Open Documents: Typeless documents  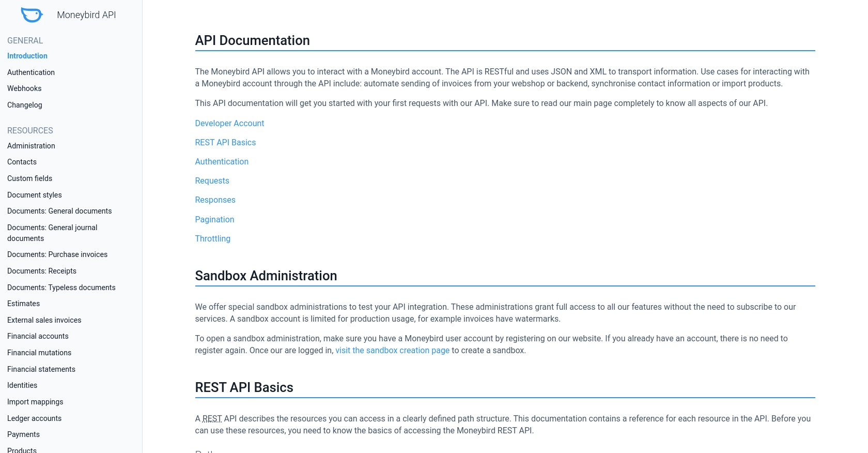pyautogui.click(x=61, y=288)
